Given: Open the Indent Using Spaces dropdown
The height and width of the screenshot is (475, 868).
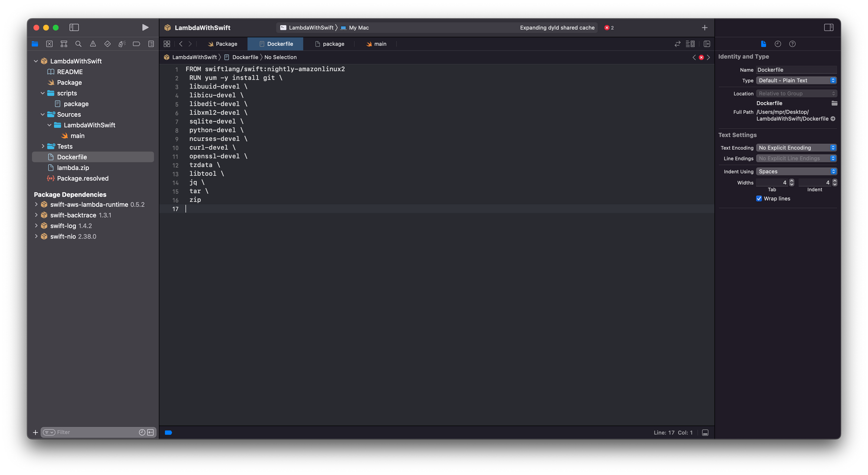Looking at the screenshot, I should click(796, 172).
